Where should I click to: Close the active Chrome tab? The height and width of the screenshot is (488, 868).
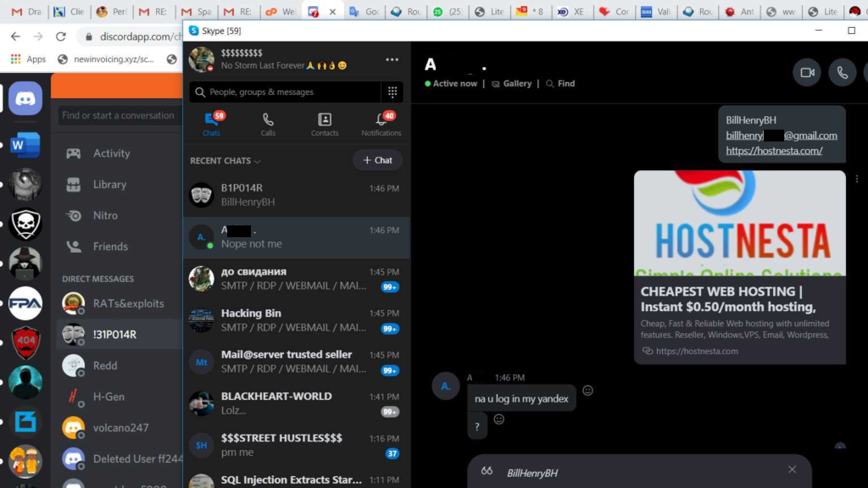pos(332,12)
